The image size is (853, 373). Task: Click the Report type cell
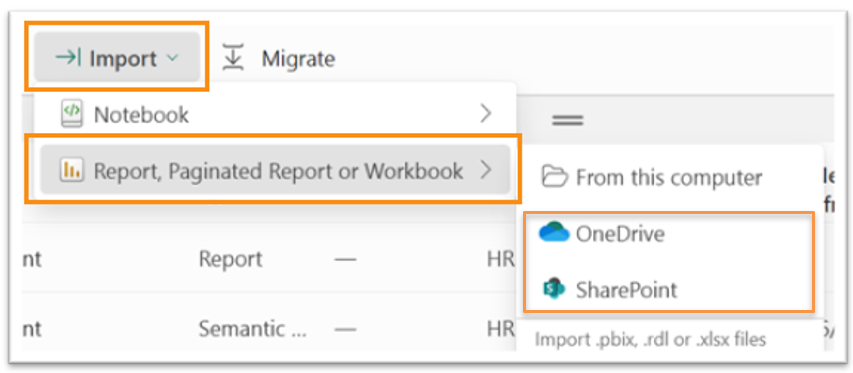pos(231,259)
